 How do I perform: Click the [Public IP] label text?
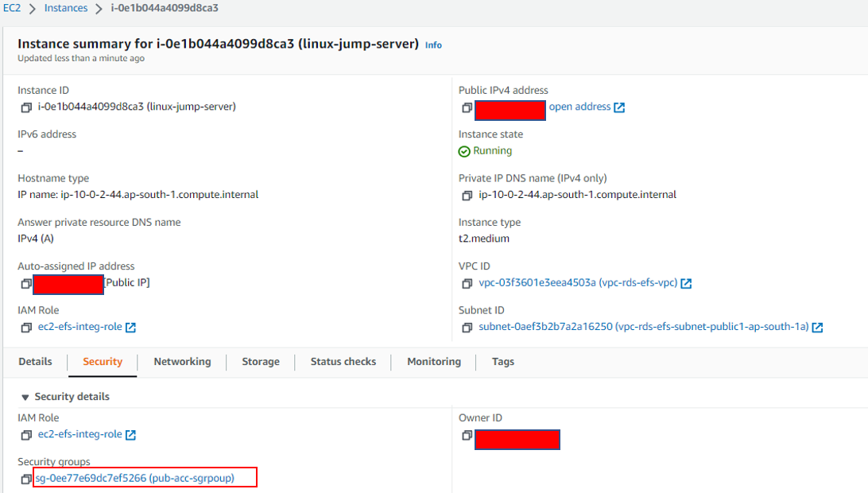127,282
